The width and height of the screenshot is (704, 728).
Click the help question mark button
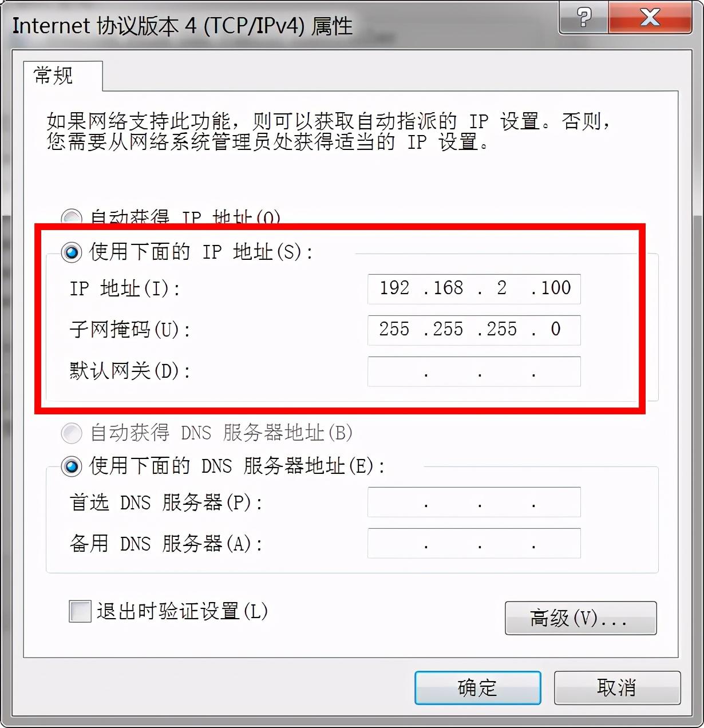(x=583, y=17)
